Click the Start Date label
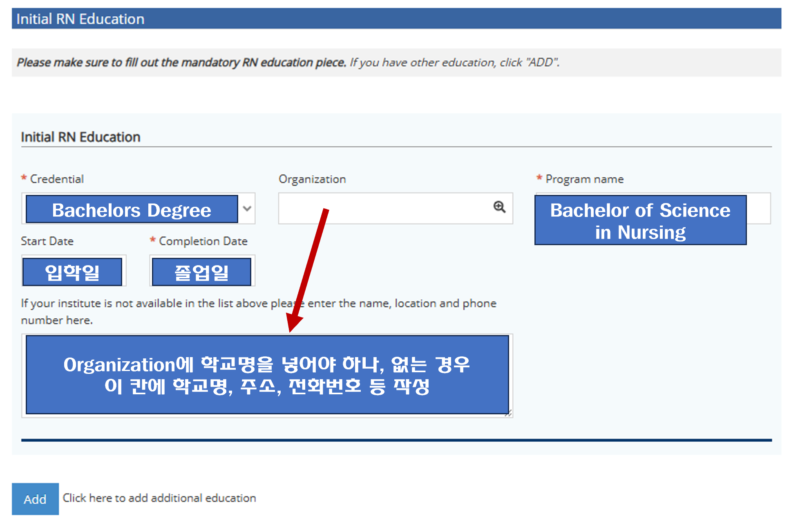Image resolution: width=789 pixels, height=532 pixels. (x=47, y=241)
